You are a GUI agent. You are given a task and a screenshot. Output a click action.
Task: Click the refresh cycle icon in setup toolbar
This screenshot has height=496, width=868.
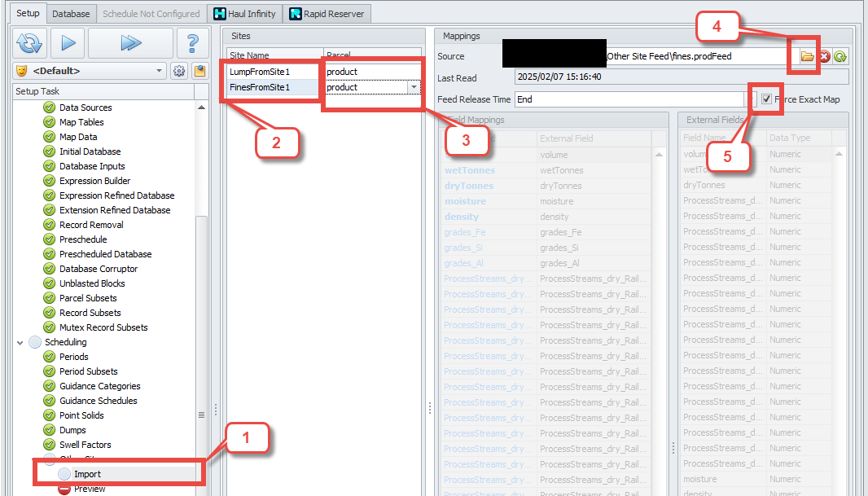point(29,43)
